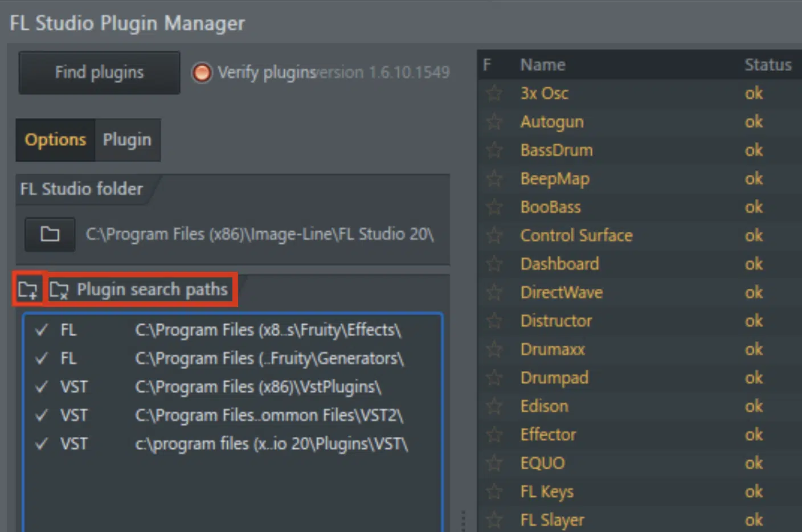The width and height of the screenshot is (802, 532).
Task: Select Drumpad in the plugin list
Action: point(554,378)
